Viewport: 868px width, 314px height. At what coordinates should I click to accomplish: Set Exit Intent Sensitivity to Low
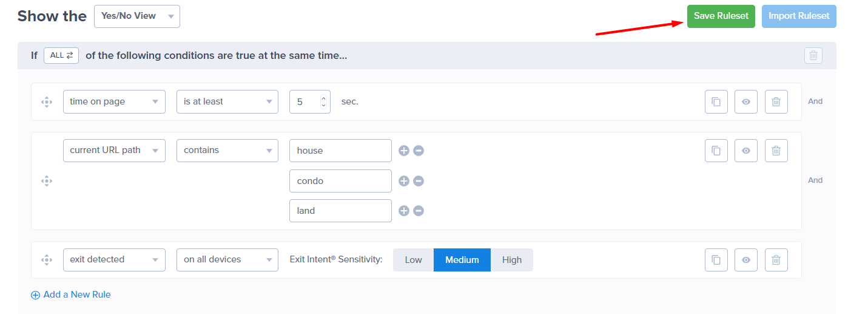point(413,260)
